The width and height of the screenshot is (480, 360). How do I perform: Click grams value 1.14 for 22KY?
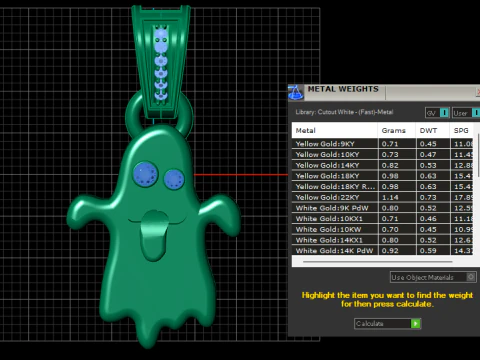[390, 197]
